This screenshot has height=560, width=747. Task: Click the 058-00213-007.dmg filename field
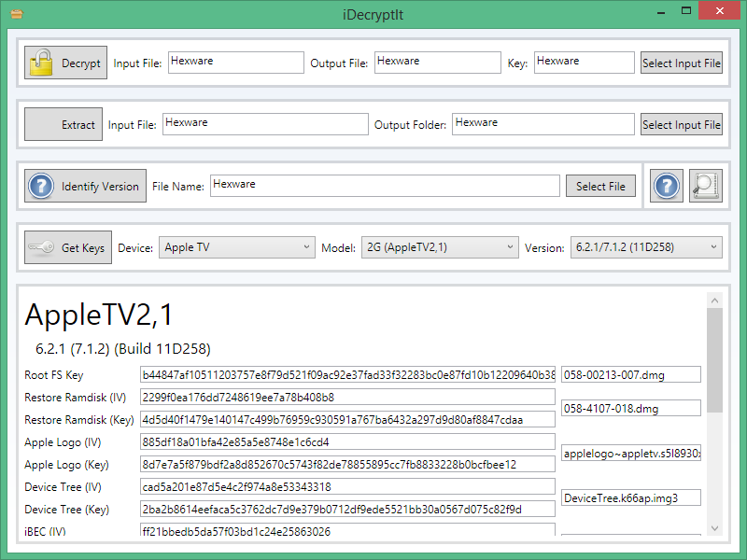tap(631, 374)
